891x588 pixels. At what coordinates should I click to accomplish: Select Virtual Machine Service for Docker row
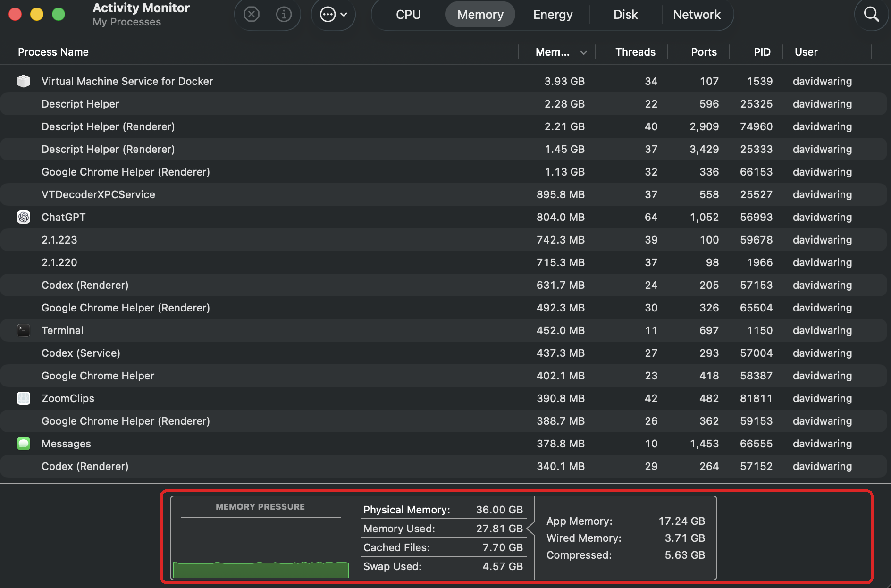(444, 81)
